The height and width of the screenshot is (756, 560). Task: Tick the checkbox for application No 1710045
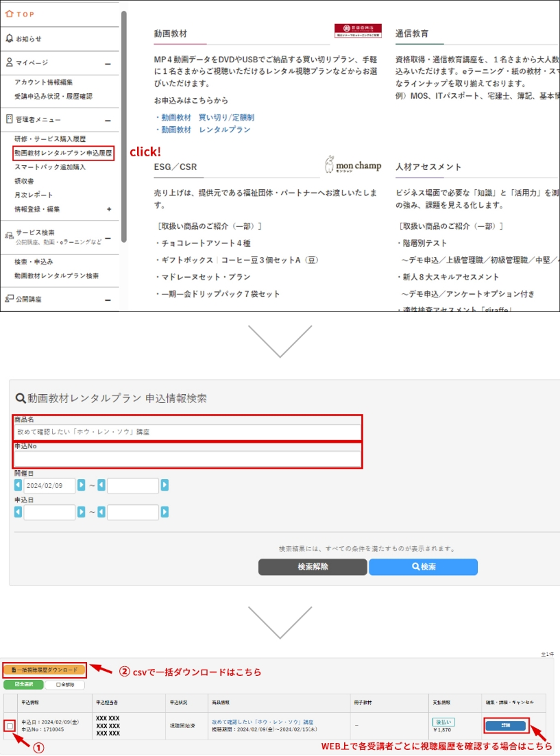coord(9,726)
